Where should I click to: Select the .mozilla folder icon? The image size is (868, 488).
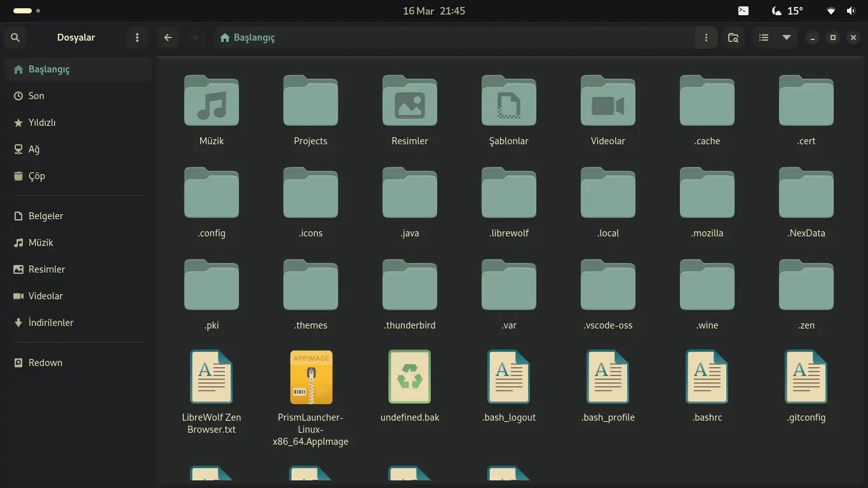[707, 193]
